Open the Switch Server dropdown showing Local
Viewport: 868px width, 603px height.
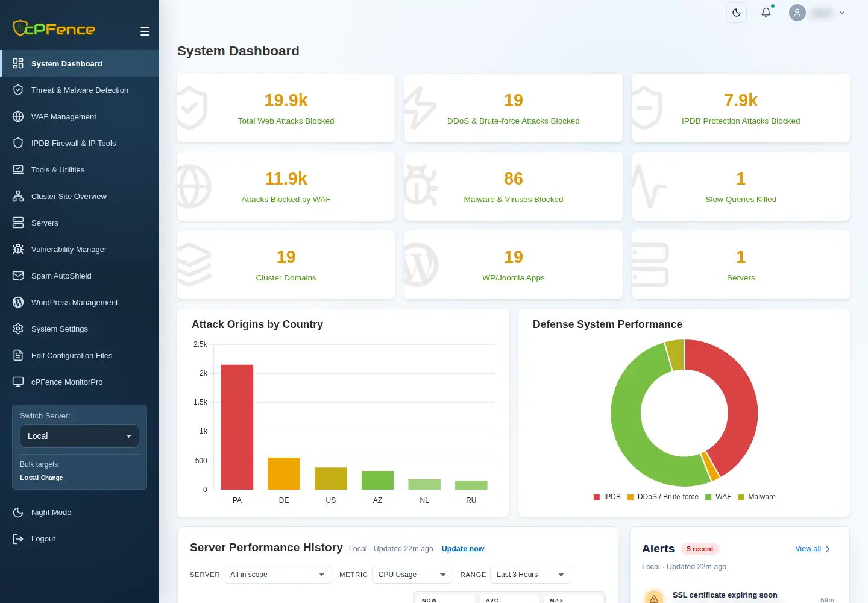pos(80,436)
